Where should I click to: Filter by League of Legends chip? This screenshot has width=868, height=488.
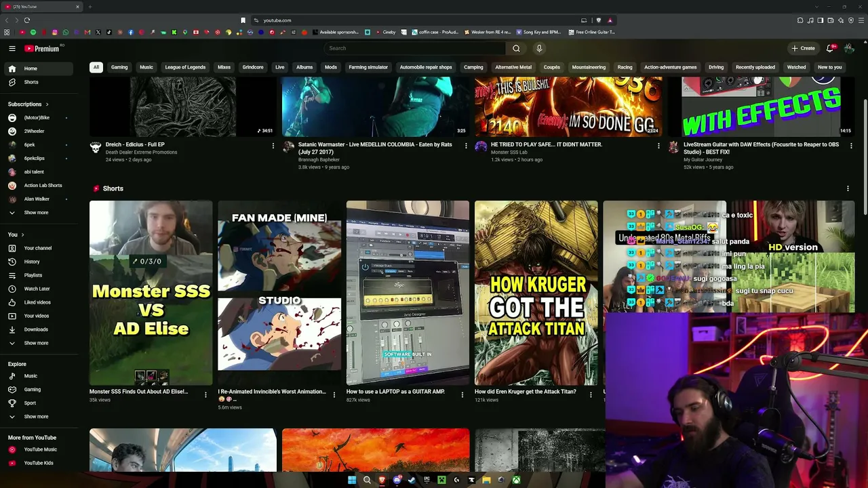coord(185,67)
